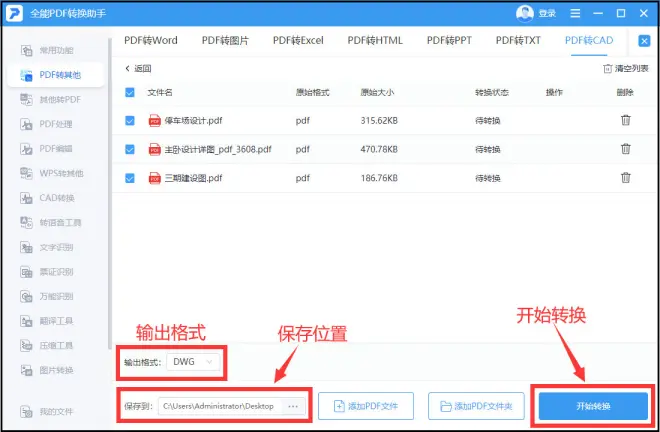The image size is (660, 432).
Task: Open the 输出格式 DWG dropdown
Action: tap(193, 362)
